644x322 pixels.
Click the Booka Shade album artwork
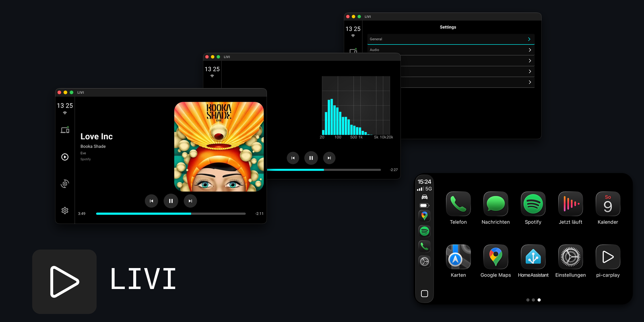pyautogui.click(x=219, y=147)
